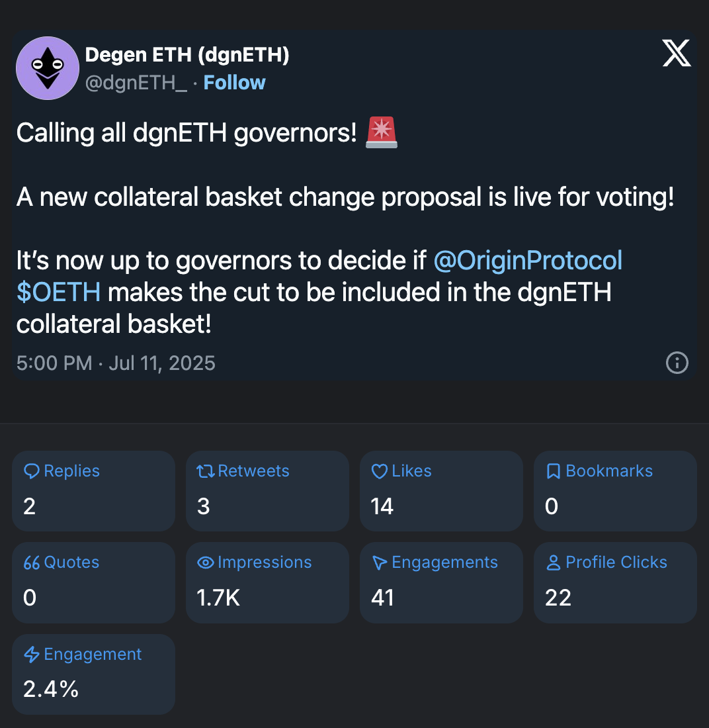Click the Likes heart icon
Screen dimensions: 709x728
[380, 471]
